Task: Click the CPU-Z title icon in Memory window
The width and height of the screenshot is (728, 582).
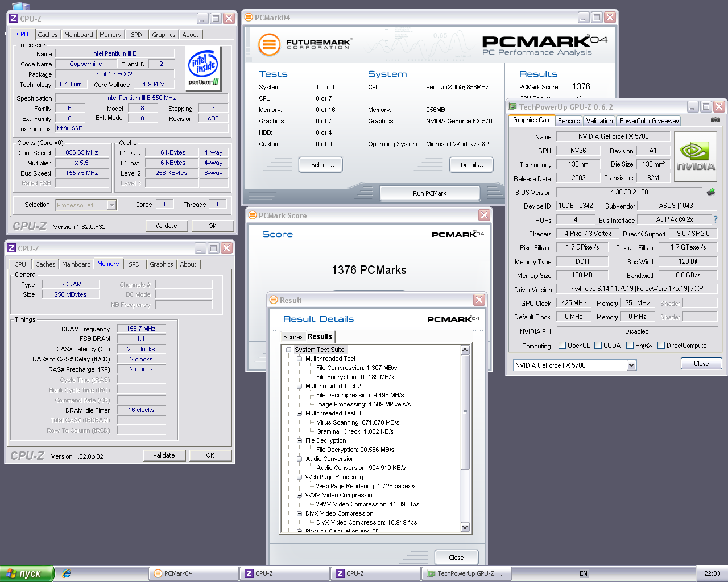Action: click(11, 248)
